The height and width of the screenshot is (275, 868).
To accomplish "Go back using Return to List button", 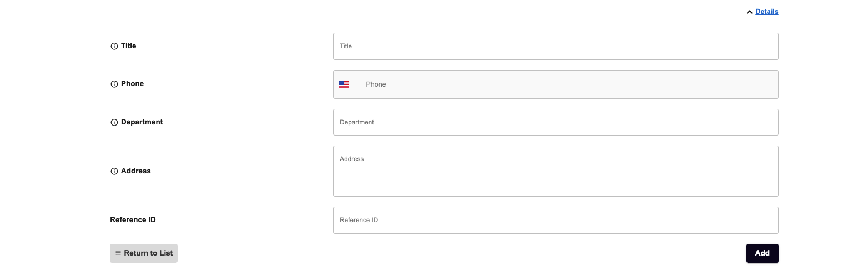I will [x=144, y=253].
